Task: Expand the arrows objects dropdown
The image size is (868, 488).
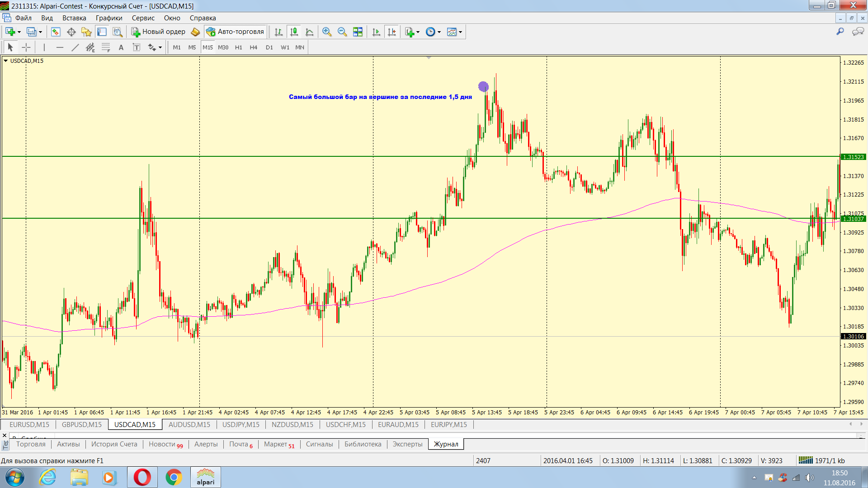Action: [x=160, y=47]
